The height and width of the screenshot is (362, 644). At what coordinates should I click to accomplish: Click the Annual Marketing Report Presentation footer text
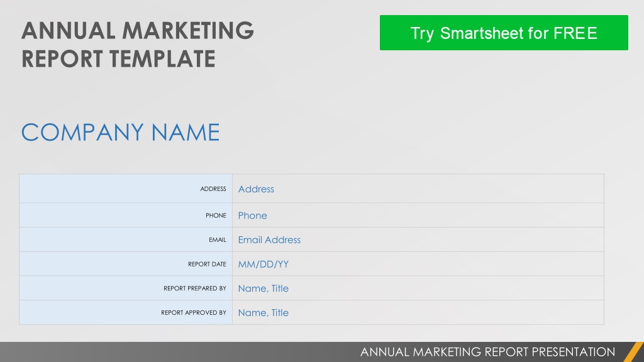point(487,352)
